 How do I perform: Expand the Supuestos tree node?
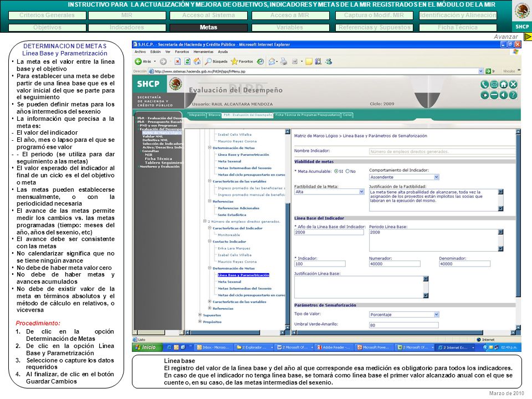pos(200,315)
